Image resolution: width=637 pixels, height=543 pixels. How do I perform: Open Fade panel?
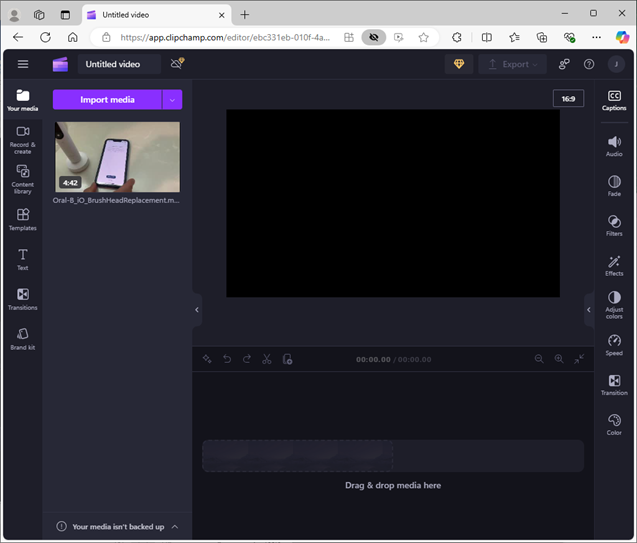[x=614, y=186]
